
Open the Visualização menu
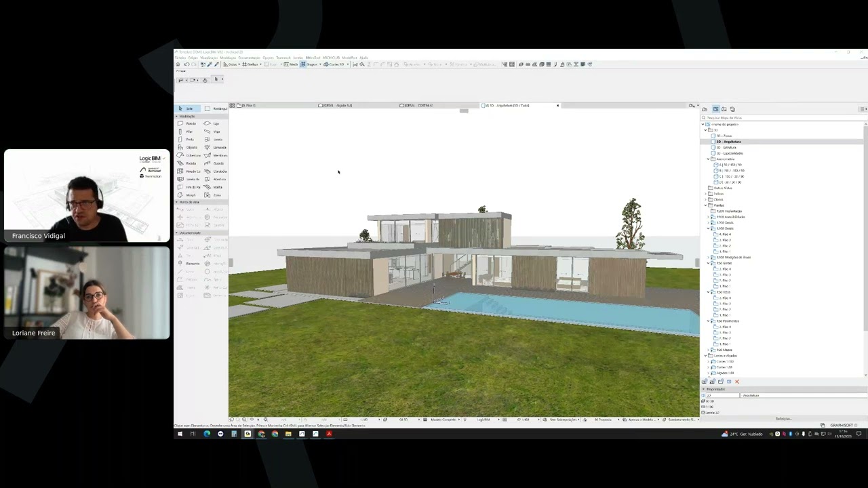[208, 58]
